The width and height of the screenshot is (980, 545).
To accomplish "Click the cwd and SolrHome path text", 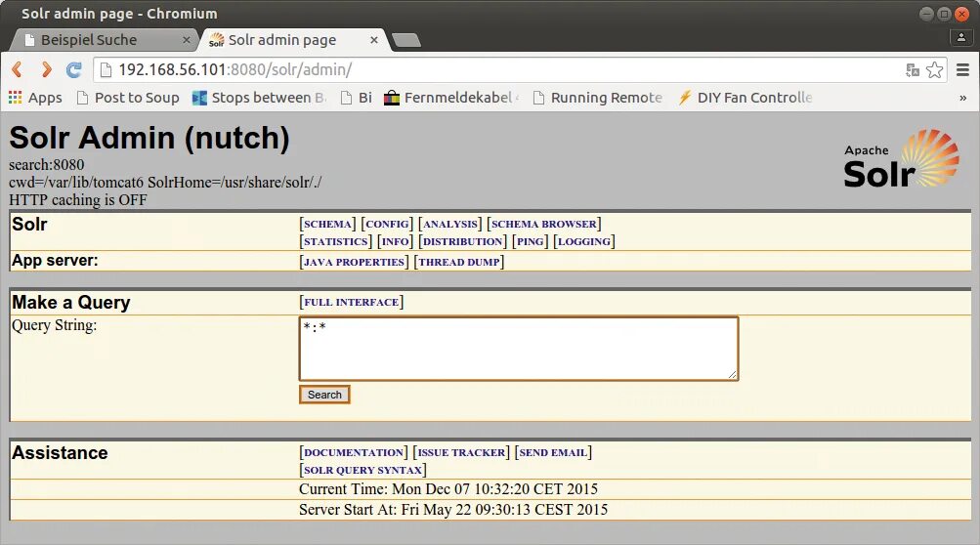I will click(165, 183).
